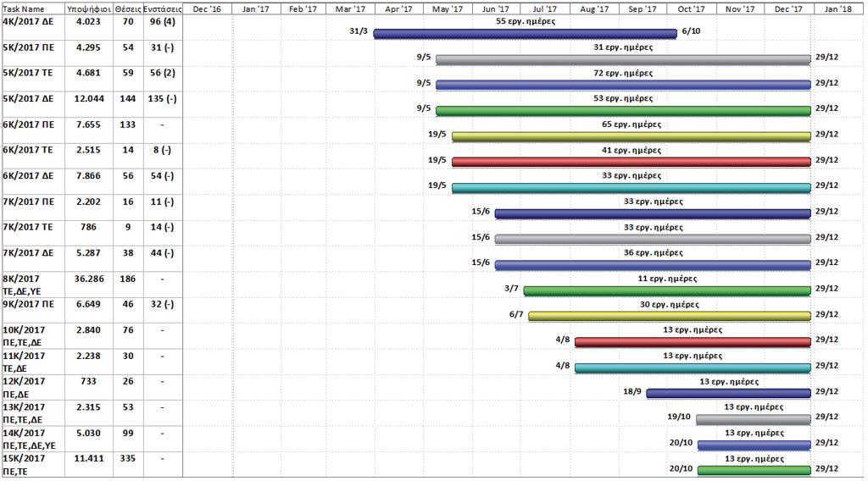Select the 12K/2017 Gantt bar
Viewport: 868px width, 481px height.
pyautogui.click(x=729, y=394)
